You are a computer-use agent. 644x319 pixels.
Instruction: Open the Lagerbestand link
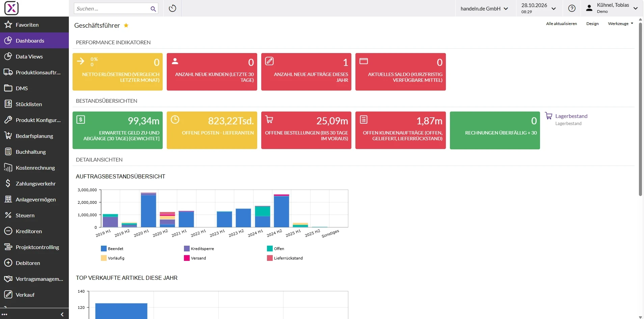[571, 116]
